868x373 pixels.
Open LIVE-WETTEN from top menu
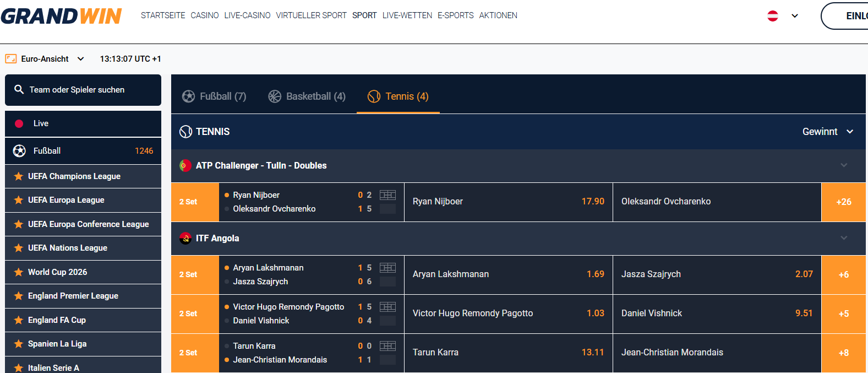407,15
